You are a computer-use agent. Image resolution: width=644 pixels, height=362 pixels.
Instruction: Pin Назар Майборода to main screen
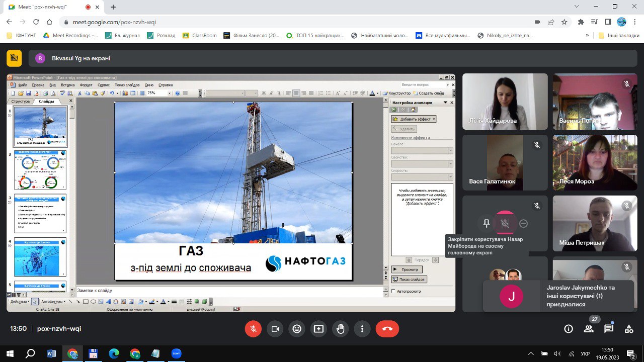coord(486,223)
